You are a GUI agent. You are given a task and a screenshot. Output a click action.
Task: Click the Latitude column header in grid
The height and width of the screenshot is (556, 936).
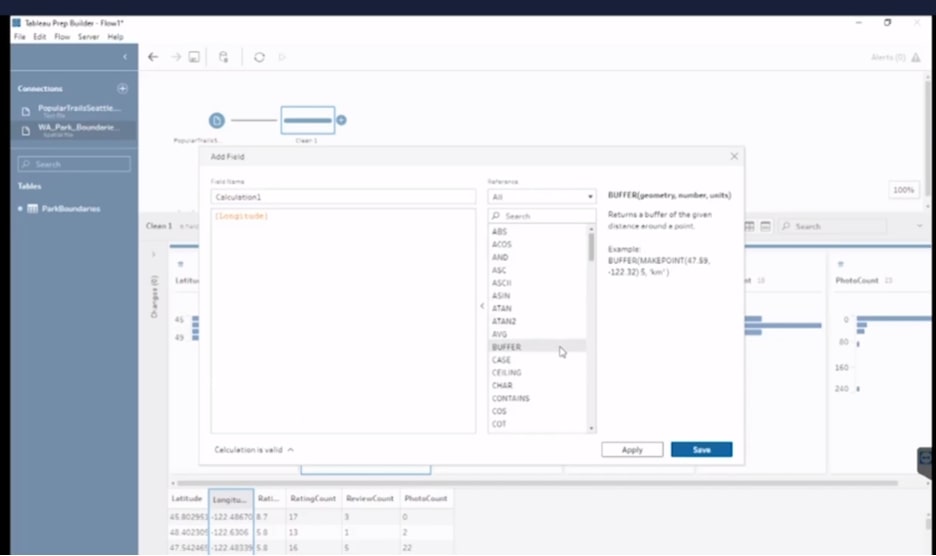pyautogui.click(x=187, y=498)
